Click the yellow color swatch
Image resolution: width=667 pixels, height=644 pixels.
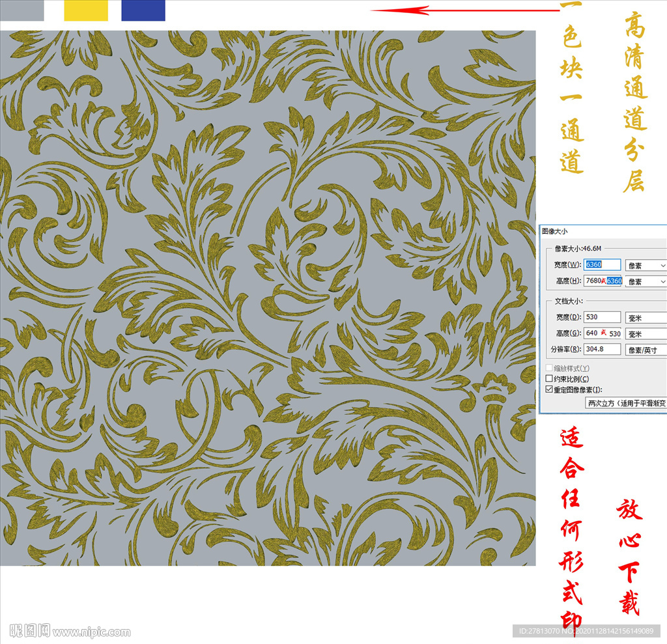coord(86,10)
